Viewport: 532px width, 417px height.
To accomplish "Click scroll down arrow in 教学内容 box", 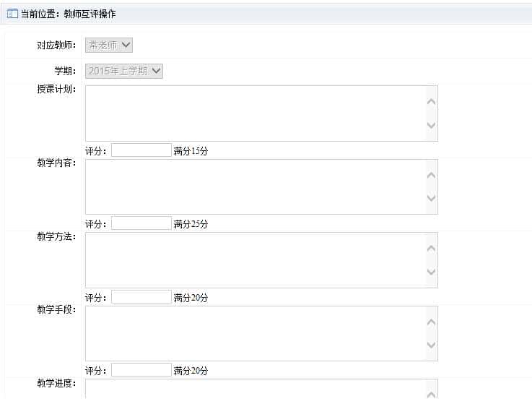I will [431, 198].
